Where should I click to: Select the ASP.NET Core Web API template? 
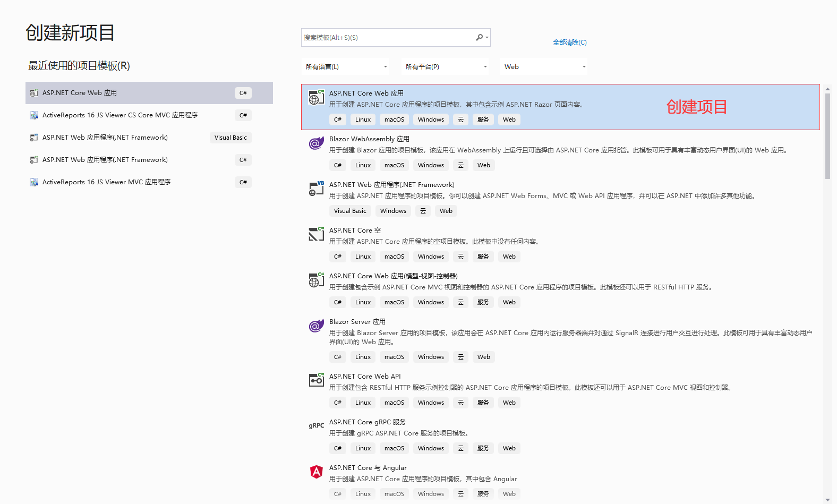point(560,390)
